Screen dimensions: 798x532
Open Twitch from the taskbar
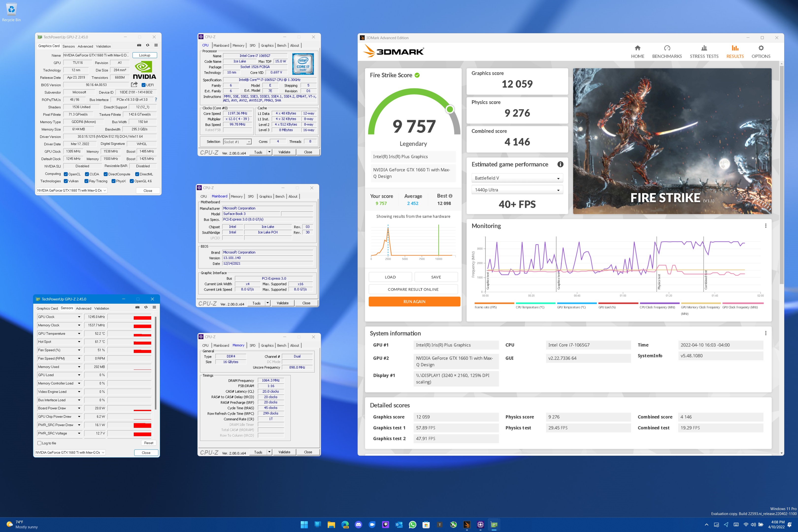coord(385,525)
